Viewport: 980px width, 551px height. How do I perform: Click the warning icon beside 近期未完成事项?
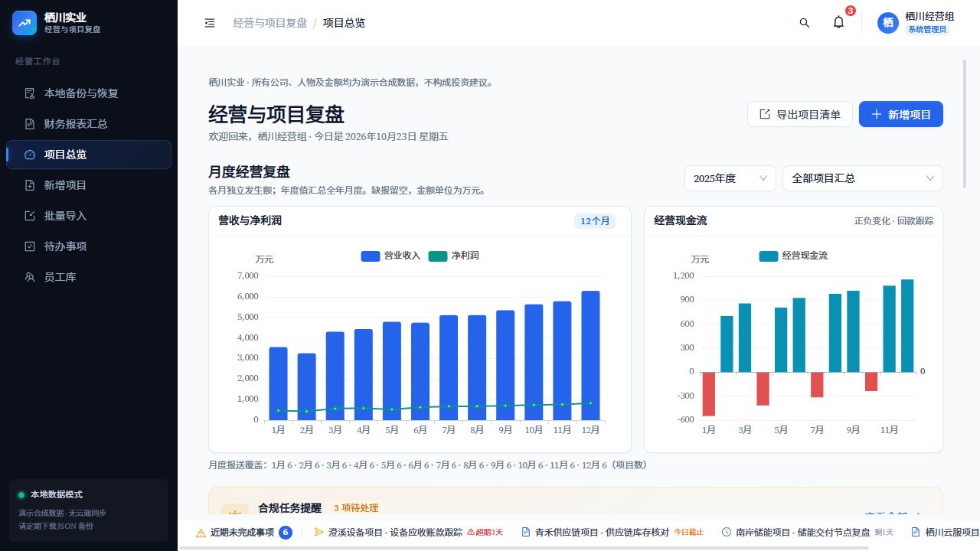coord(201,533)
